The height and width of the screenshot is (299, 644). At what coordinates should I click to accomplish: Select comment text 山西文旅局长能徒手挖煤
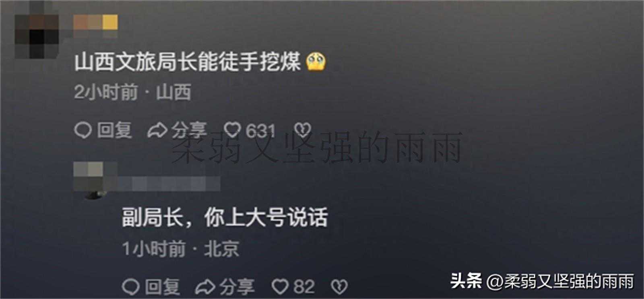click(x=188, y=62)
